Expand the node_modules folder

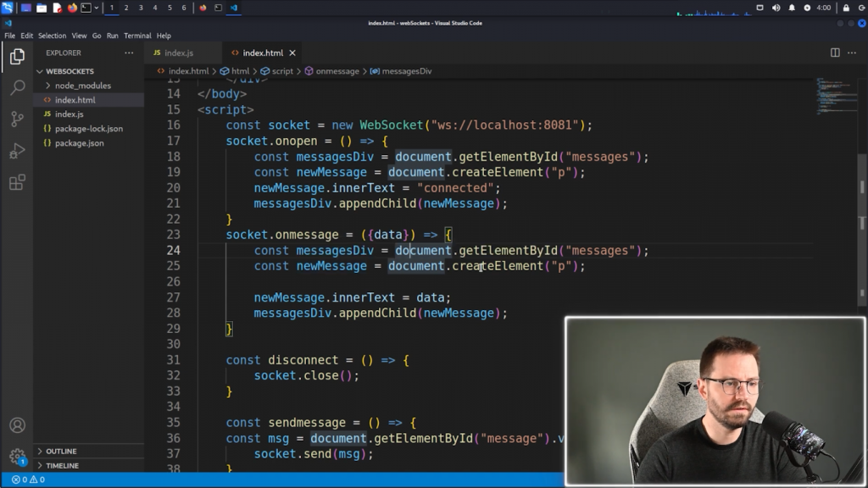(x=82, y=86)
